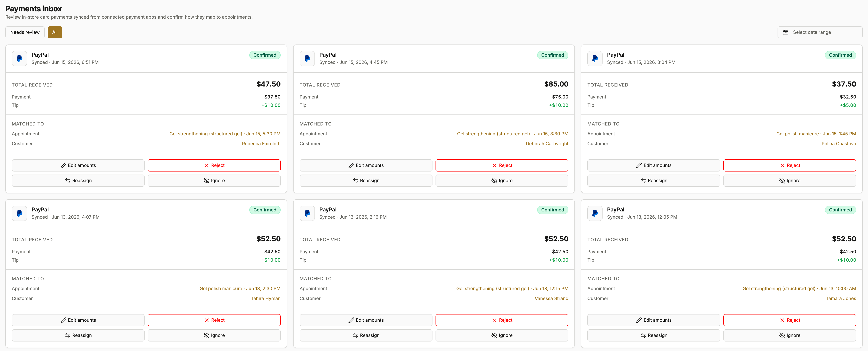Click the calendar icon in date range field
Viewport: 868px width, 351px height.
coord(786,32)
